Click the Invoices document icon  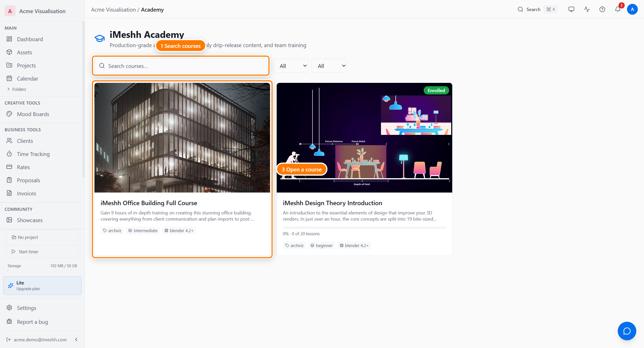pos(9,193)
